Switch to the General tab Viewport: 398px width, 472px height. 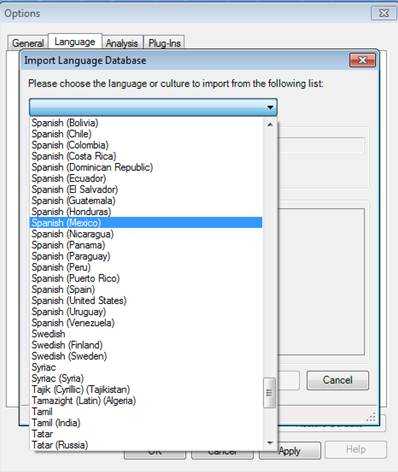(28, 43)
